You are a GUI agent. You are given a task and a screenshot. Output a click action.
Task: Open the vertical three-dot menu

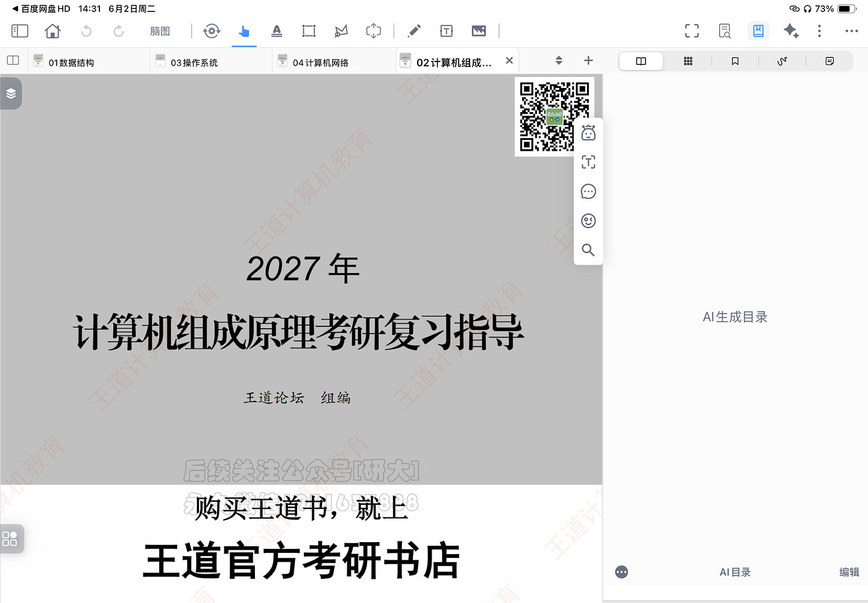(x=819, y=31)
